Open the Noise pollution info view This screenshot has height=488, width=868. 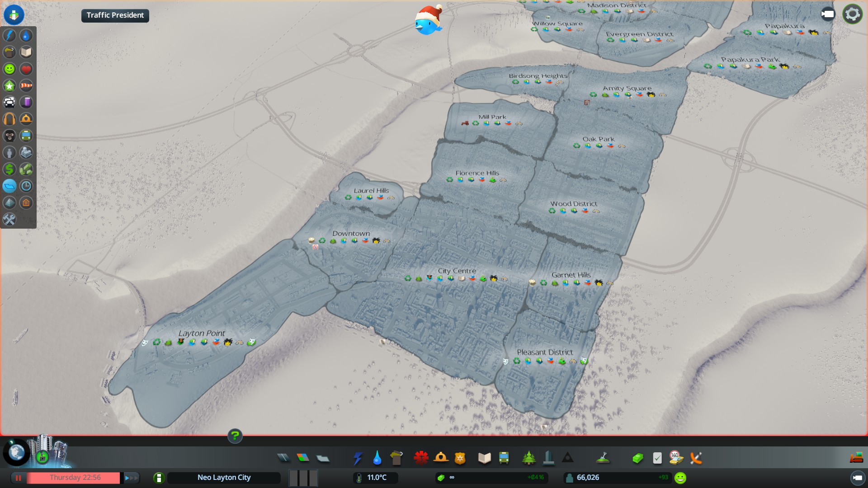[x=9, y=119]
